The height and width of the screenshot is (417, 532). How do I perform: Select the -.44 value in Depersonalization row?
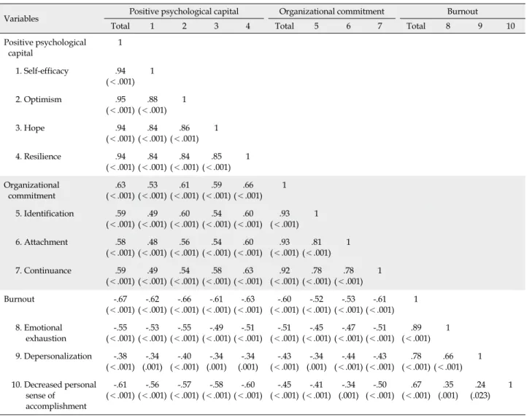348,356
